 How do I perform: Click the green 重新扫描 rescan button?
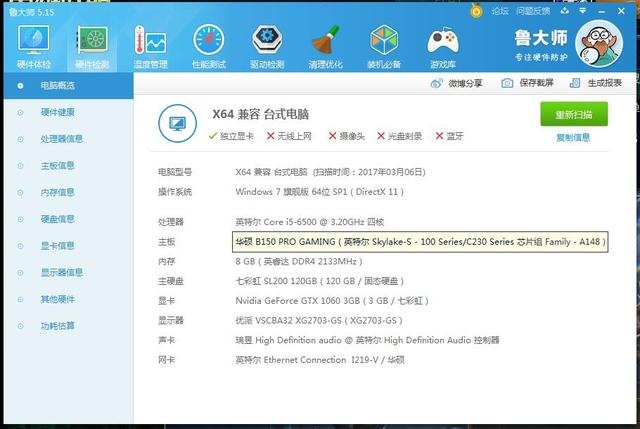pos(574,114)
